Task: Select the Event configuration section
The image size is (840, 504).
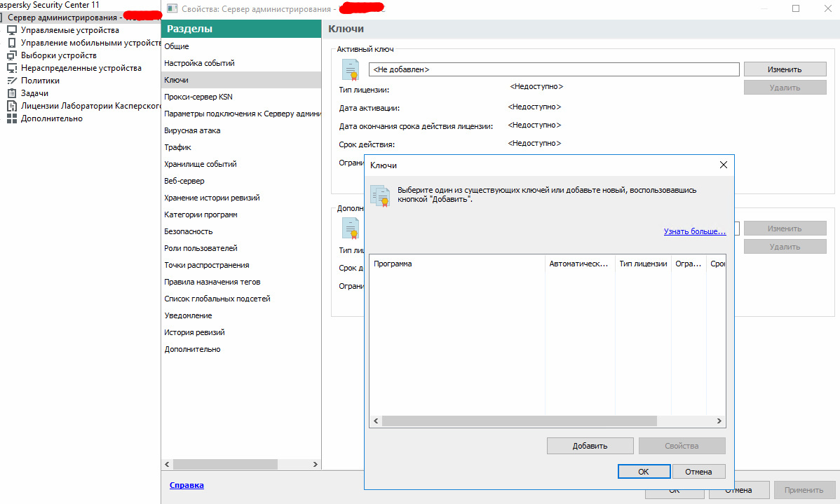Action: click(x=199, y=63)
